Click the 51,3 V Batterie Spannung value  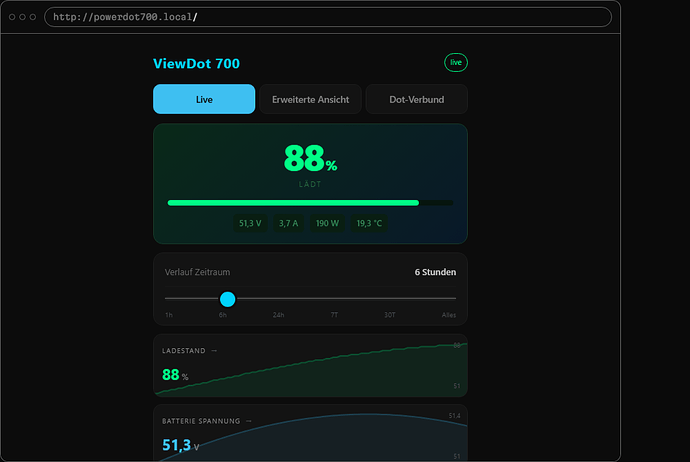click(180, 445)
